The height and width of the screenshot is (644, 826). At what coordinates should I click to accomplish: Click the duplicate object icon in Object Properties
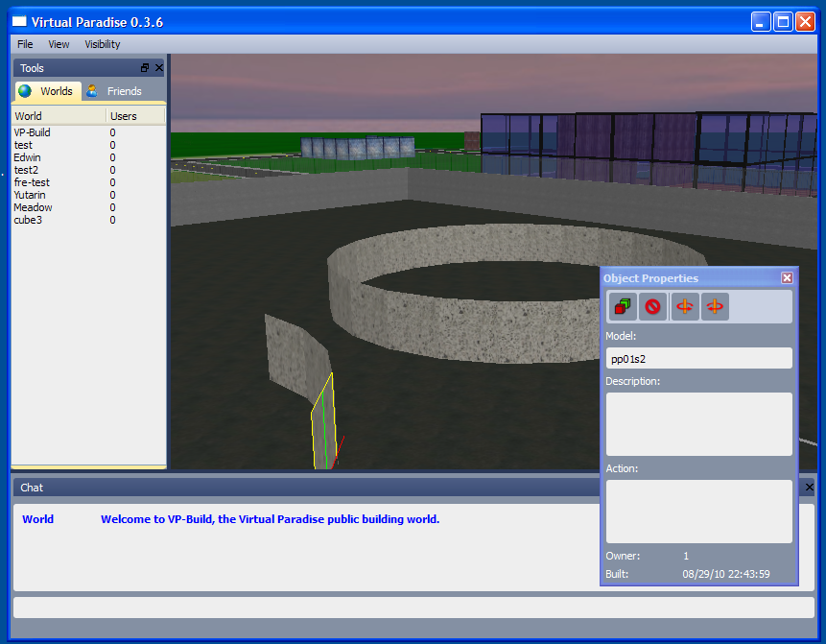[623, 307]
